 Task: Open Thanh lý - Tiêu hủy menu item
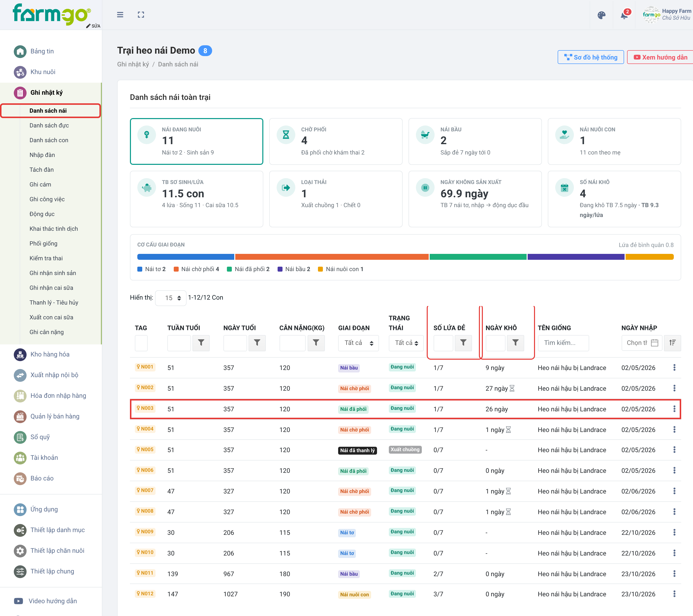tap(54, 303)
